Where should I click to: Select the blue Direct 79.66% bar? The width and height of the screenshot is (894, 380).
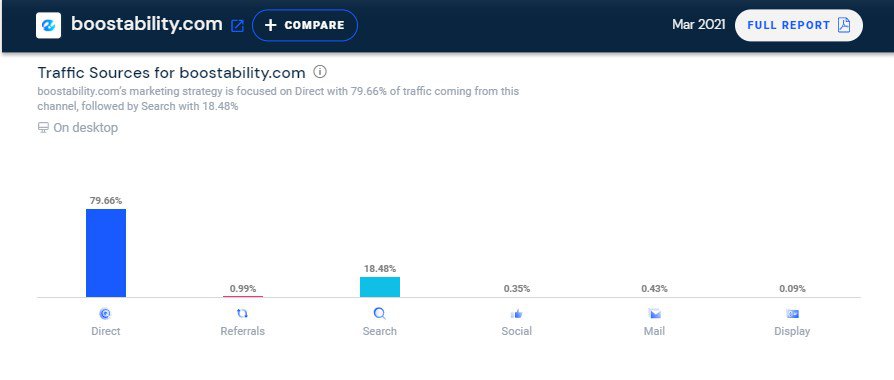(105, 253)
